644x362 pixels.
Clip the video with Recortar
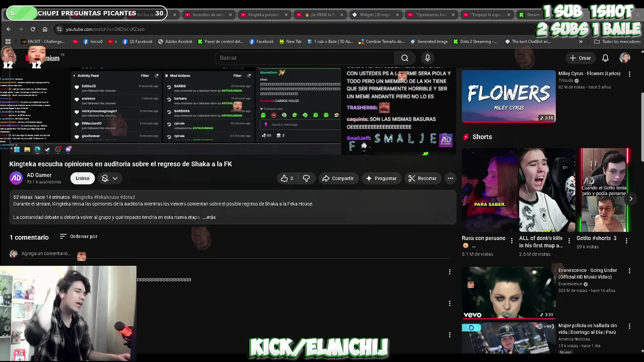click(423, 178)
